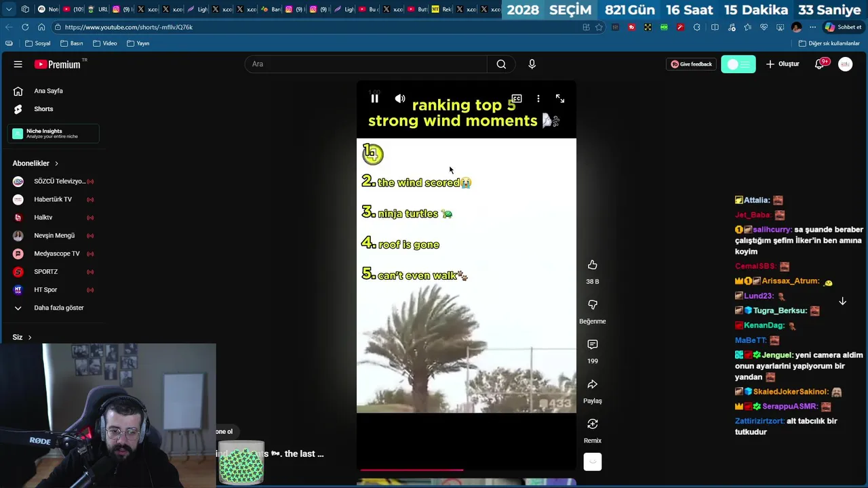
Task: Open the YouTube hamburger guide menu
Action: tap(18, 64)
